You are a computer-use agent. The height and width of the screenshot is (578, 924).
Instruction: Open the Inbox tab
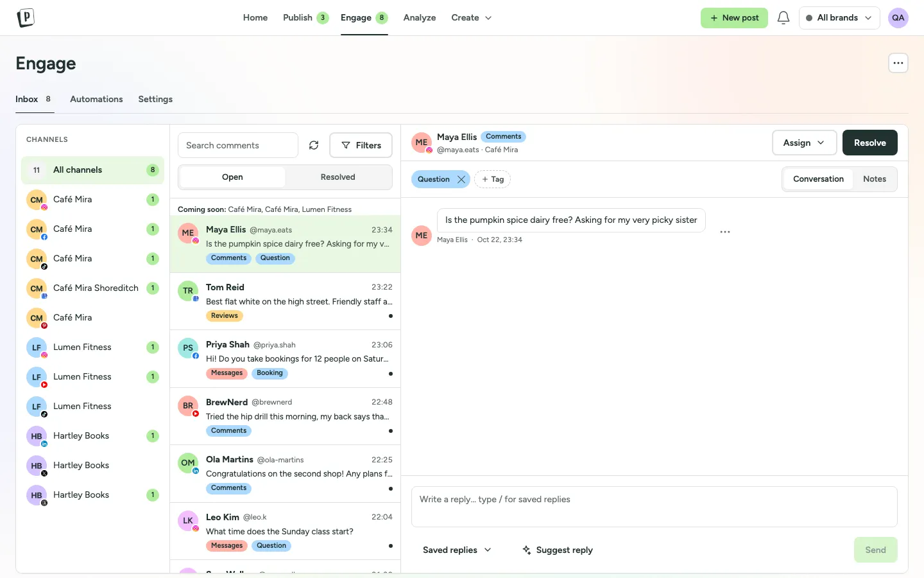tap(34, 99)
